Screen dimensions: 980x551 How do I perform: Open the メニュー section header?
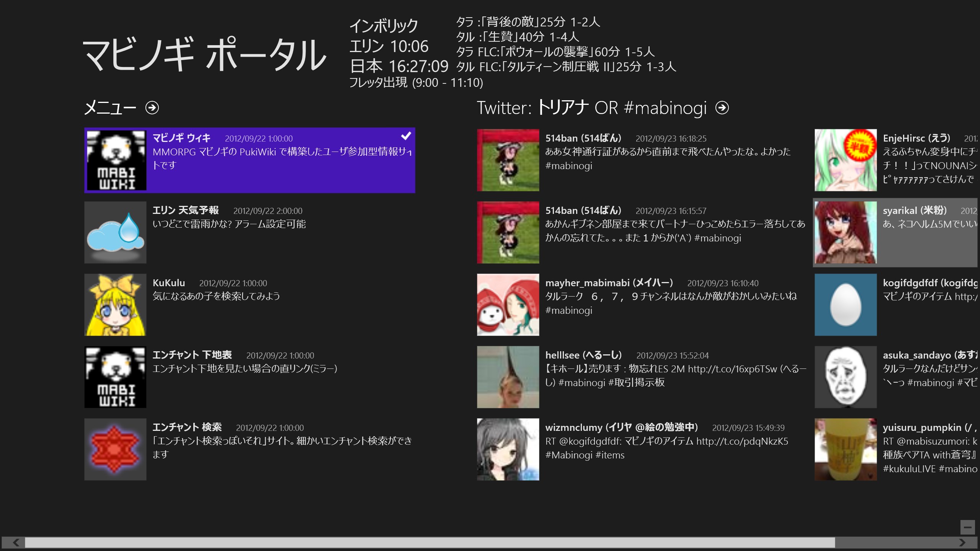click(x=110, y=108)
